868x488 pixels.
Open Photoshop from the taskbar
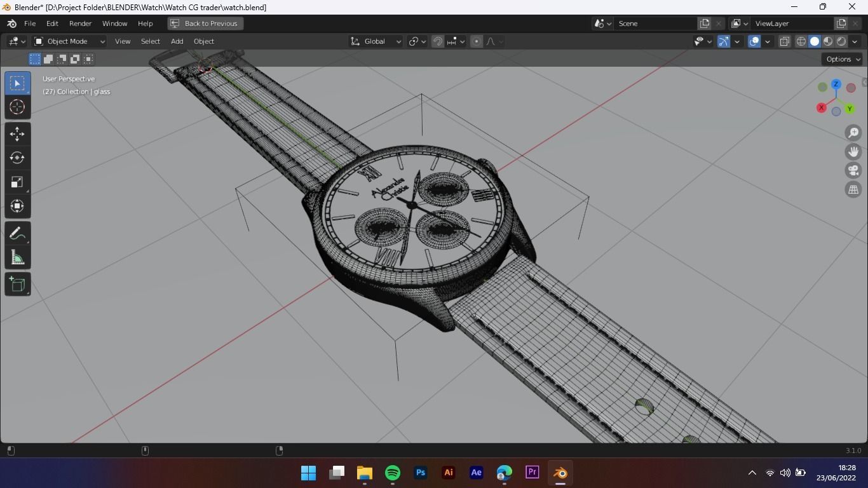click(421, 473)
